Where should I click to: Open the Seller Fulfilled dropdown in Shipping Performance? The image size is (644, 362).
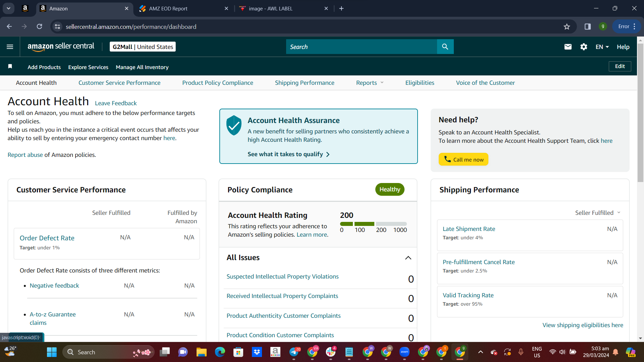[x=598, y=213]
